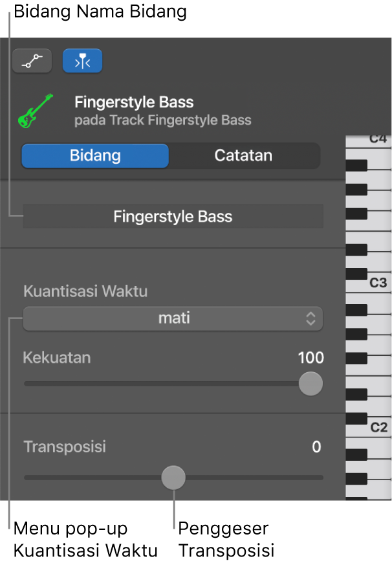Click the Kekuatan slider knob
The width and height of the screenshot is (392, 563).
click(x=310, y=384)
